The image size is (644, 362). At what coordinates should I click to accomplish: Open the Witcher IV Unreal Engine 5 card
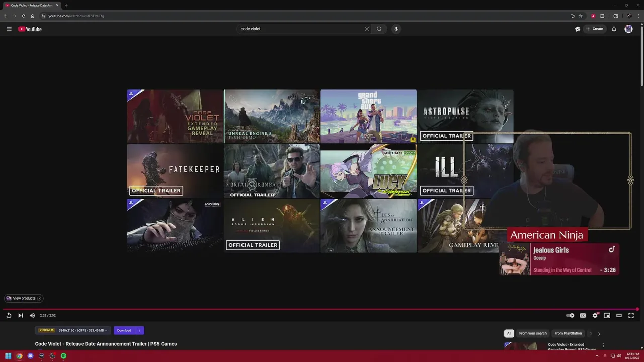point(272,117)
